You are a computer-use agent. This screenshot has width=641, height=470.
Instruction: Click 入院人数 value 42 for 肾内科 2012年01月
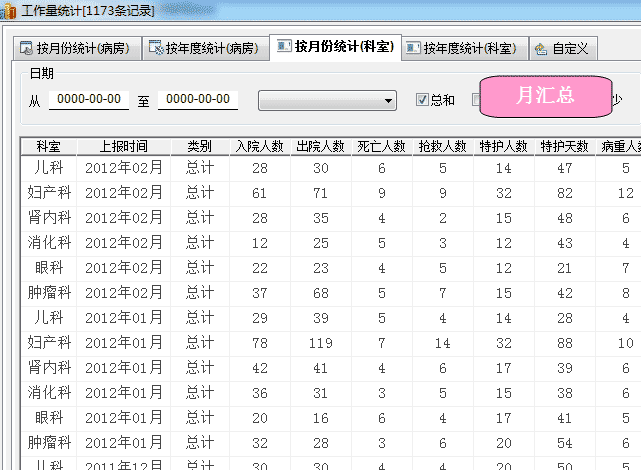tap(260, 368)
